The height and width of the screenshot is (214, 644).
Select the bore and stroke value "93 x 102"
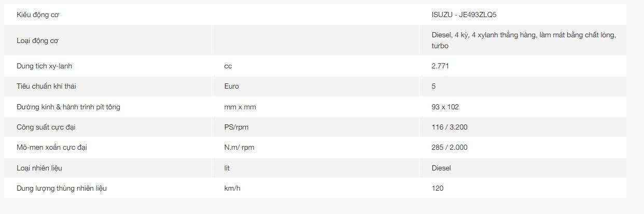(x=445, y=107)
